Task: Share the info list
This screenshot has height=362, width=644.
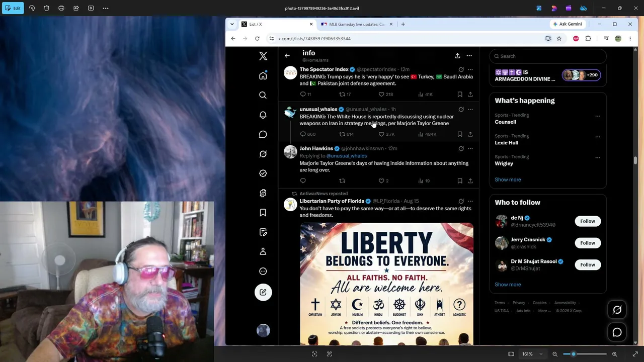Action: coord(457,56)
